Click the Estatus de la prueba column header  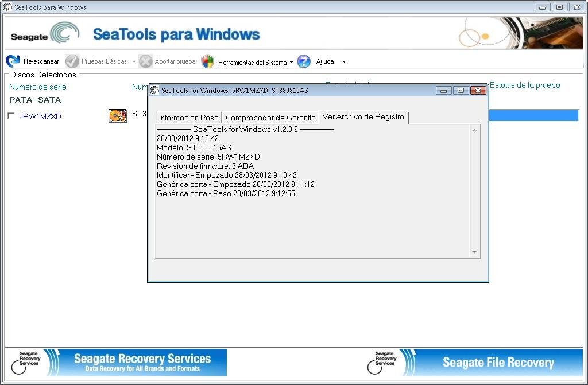tap(525, 85)
